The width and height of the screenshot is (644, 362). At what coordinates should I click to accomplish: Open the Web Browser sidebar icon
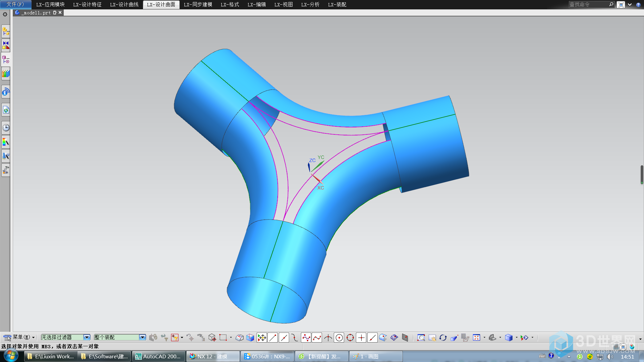click(6, 110)
